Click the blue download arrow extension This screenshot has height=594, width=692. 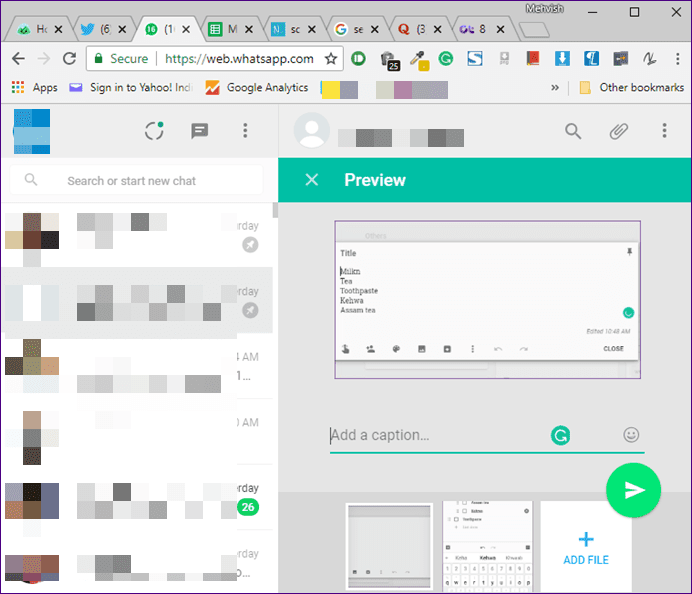[562, 58]
